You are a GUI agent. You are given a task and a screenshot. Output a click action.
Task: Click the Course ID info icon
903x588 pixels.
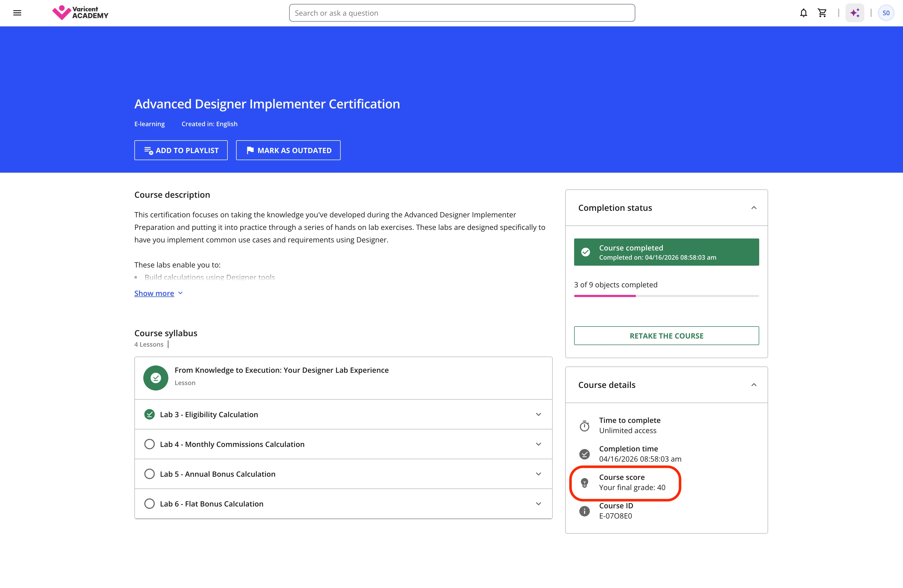[x=584, y=511]
